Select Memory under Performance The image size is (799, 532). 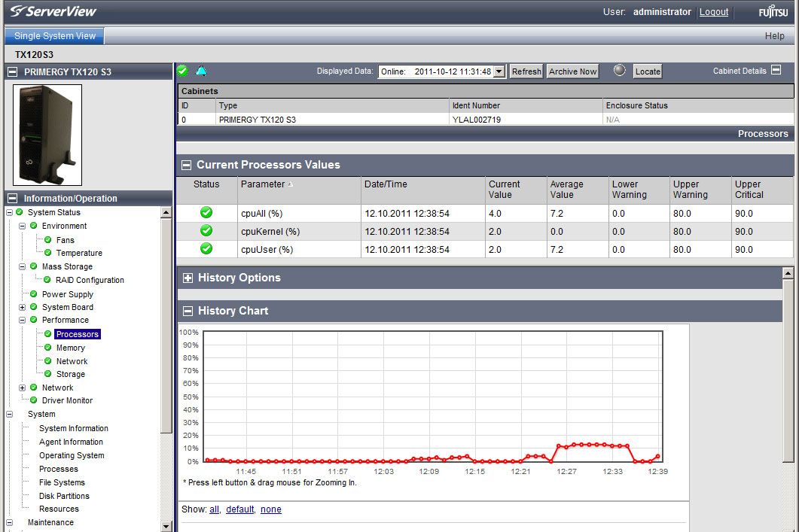(70, 348)
